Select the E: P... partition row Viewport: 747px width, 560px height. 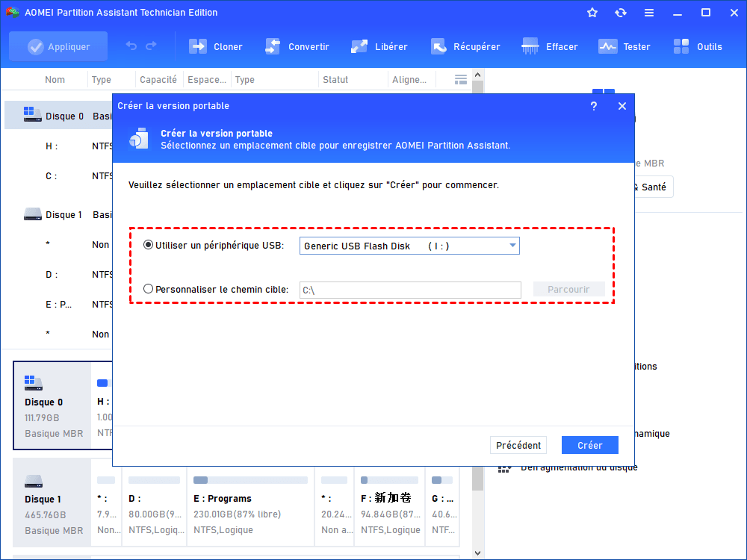(58, 305)
